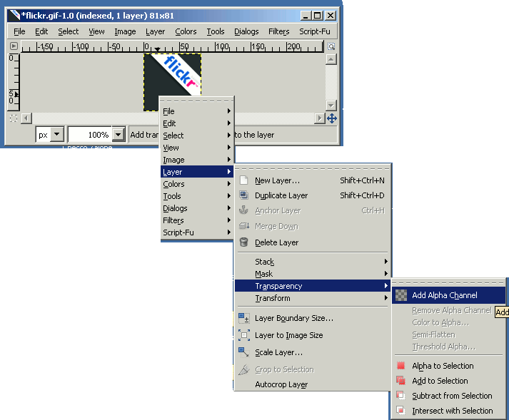
Task: Open Filters in the menu bar
Action: coord(278,31)
